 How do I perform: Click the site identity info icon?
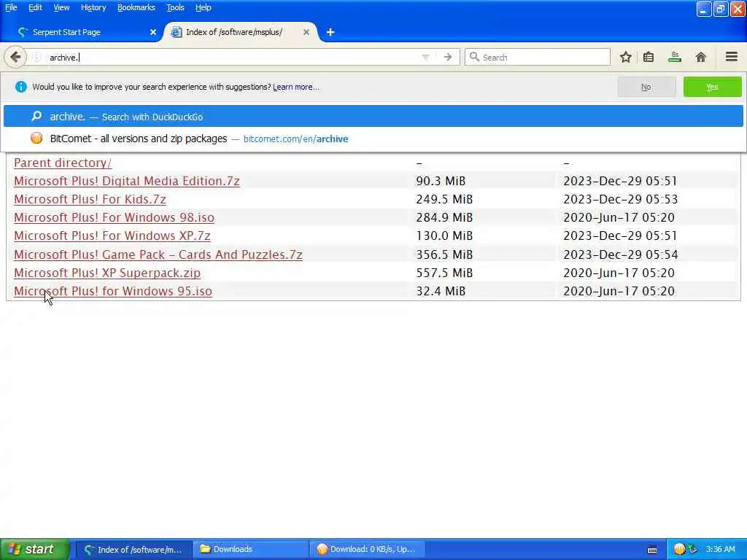coord(36,57)
